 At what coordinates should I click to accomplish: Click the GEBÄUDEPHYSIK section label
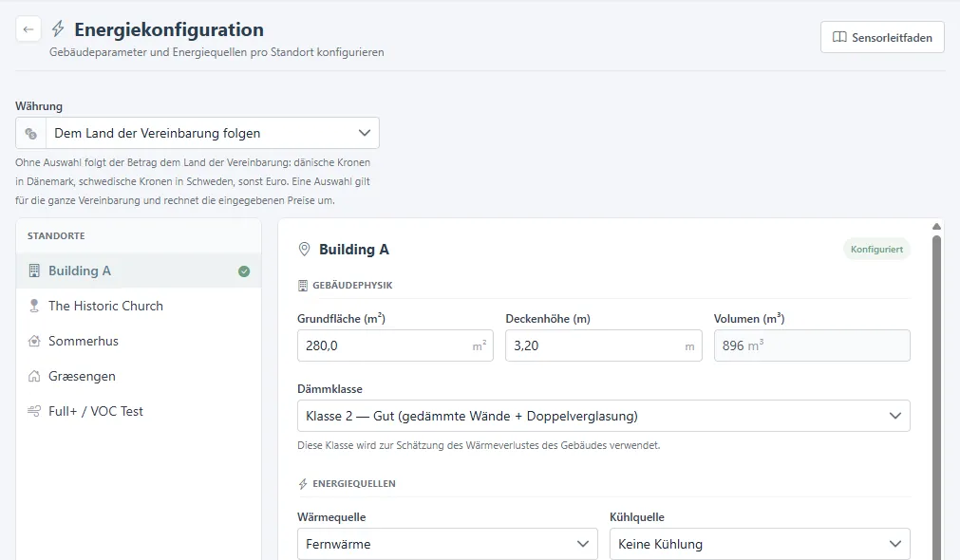[x=352, y=285]
